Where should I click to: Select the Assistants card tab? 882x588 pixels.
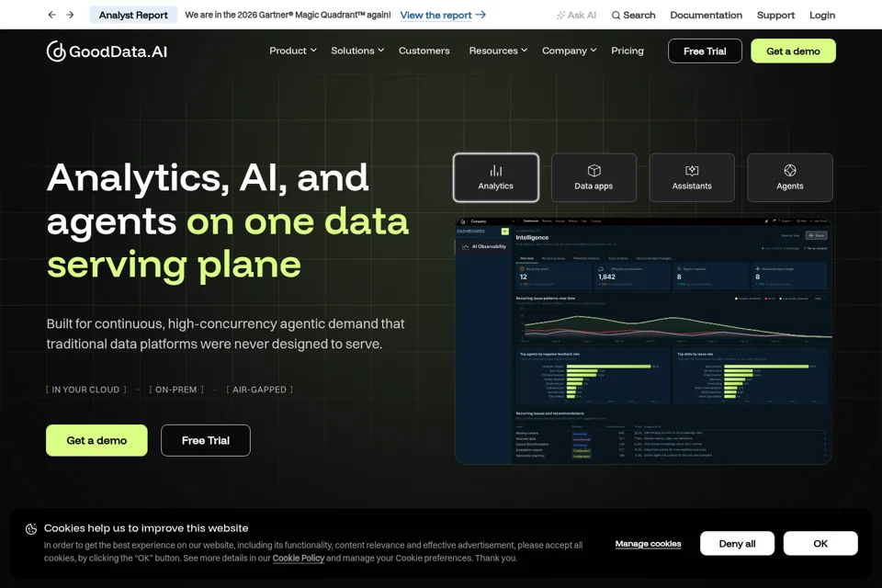click(692, 177)
